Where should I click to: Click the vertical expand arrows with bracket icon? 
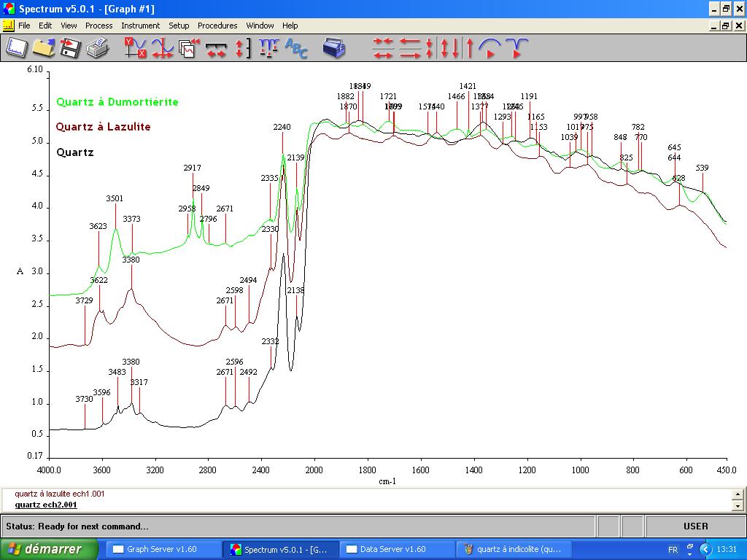point(242,48)
